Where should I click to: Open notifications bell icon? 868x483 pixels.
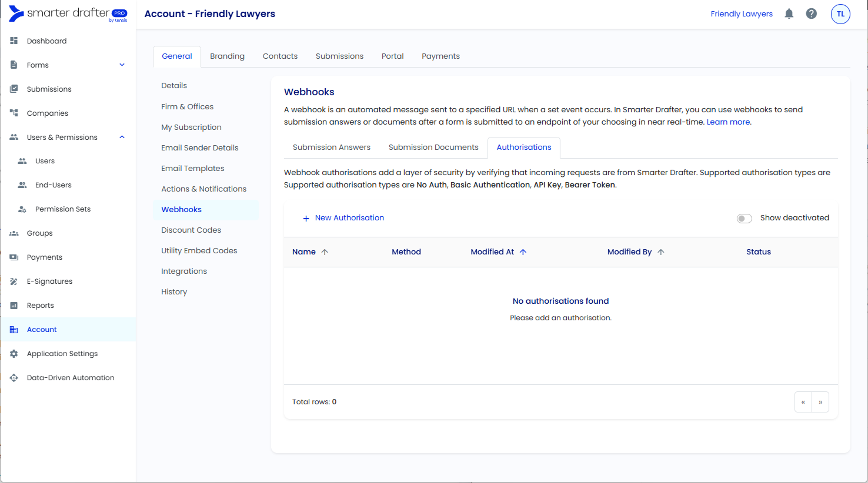coord(789,14)
